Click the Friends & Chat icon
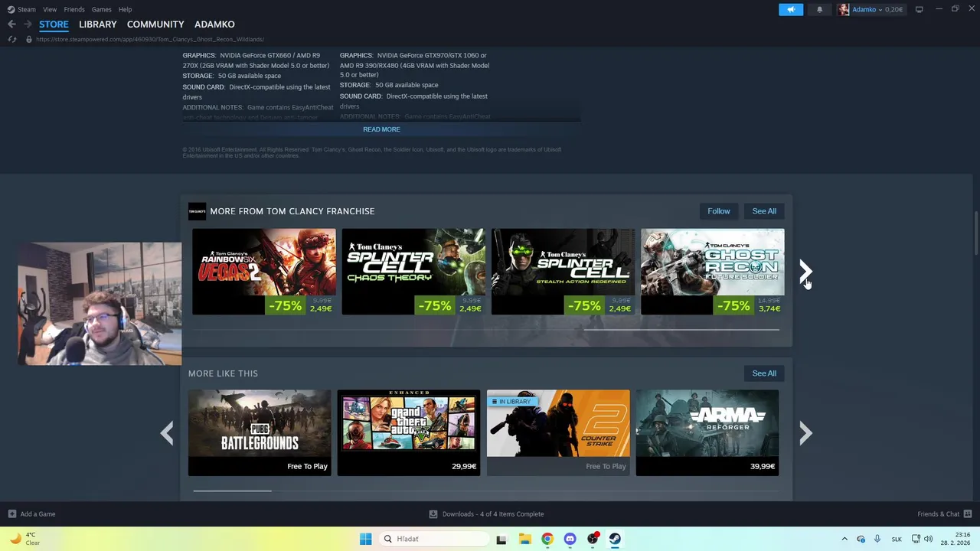Viewport: 980px width, 551px height. (x=968, y=514)
